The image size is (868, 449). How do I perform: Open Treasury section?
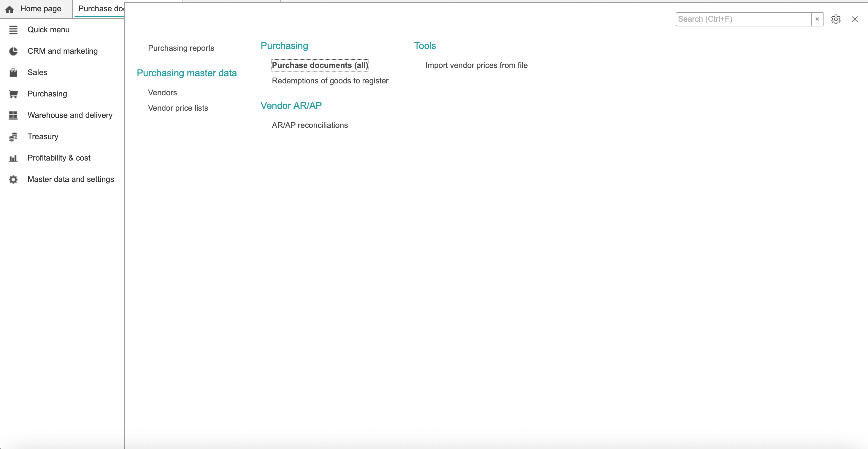point(43,137)
